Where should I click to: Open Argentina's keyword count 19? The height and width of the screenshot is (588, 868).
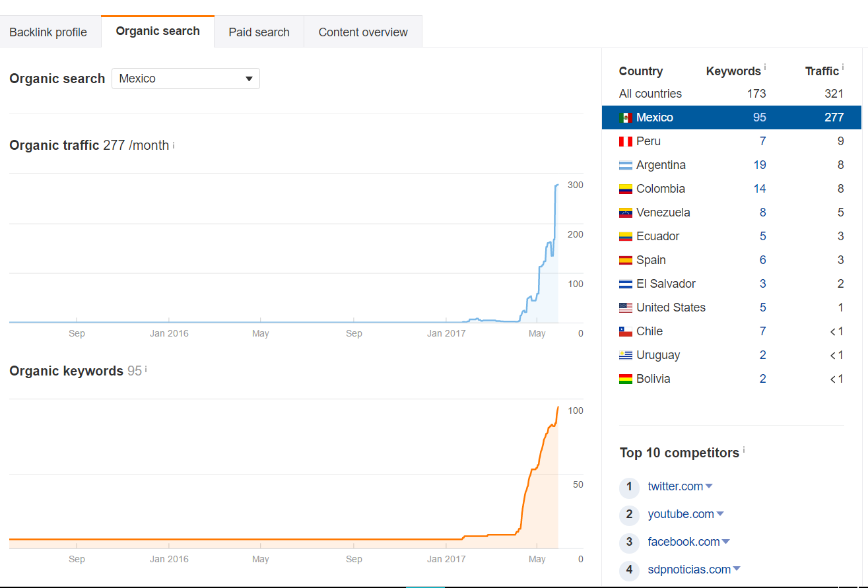tap(760, 165)
